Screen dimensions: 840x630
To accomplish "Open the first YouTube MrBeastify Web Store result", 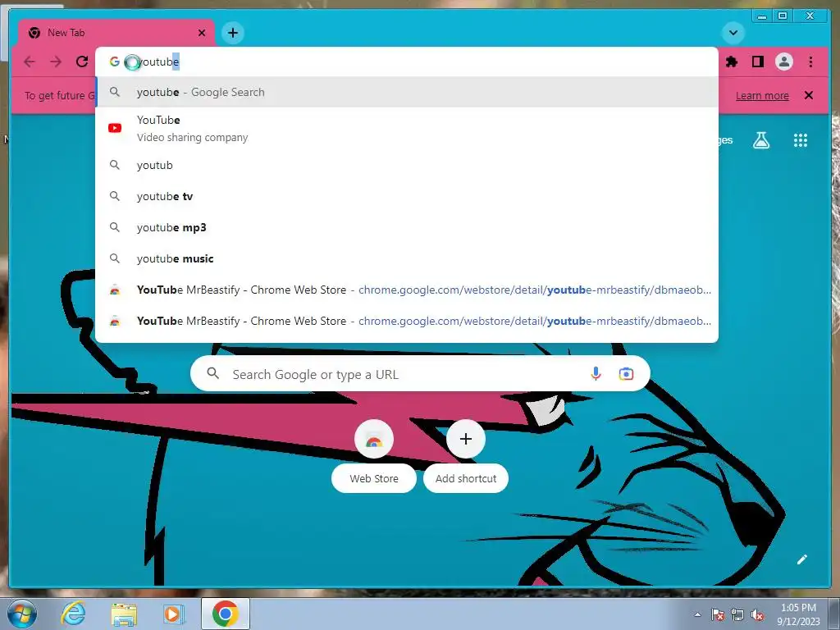I will [407, 290].
